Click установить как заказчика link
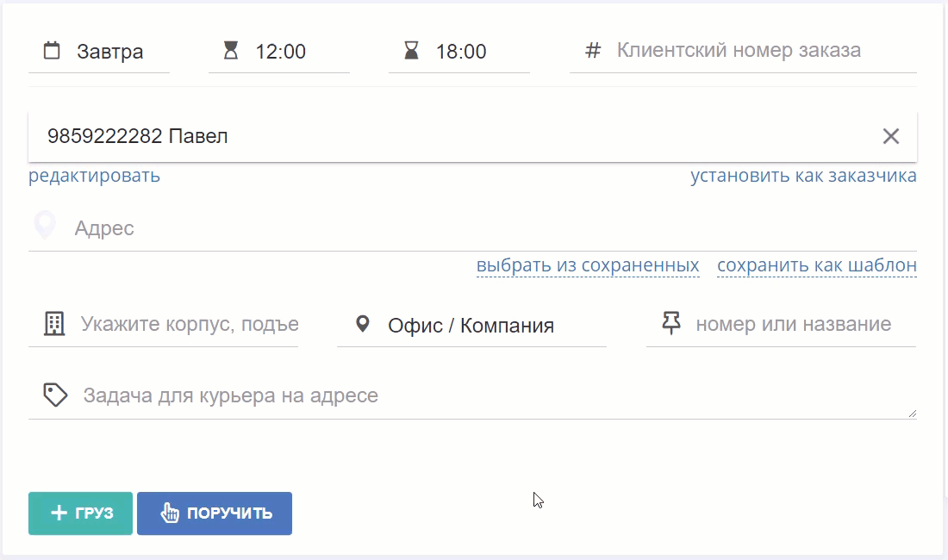 point(803,175)
